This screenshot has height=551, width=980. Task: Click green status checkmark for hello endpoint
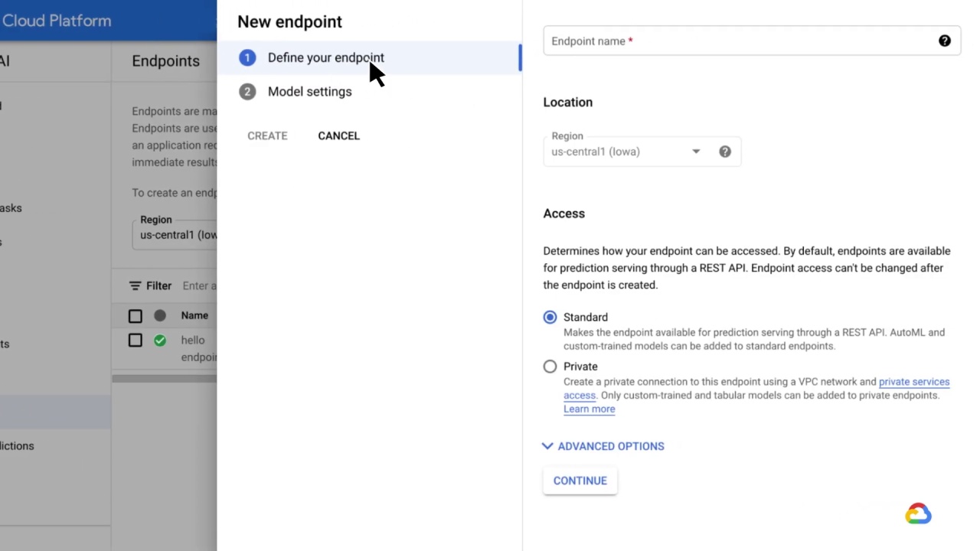click(x=160, y=341)
